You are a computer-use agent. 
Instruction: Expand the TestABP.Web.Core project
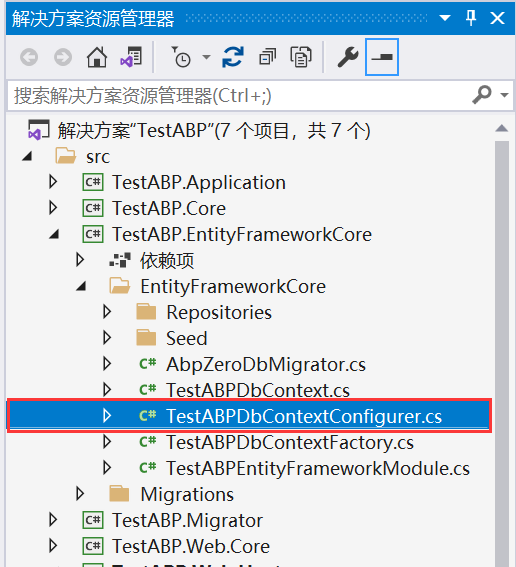point(53,546)
